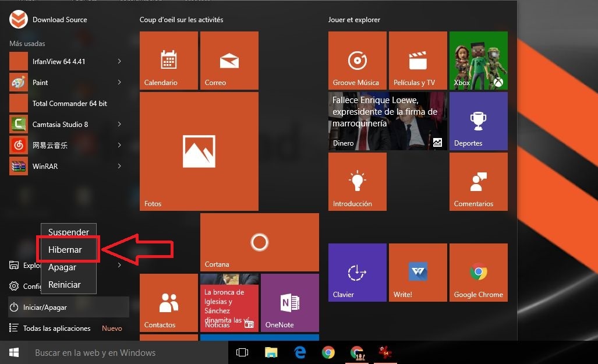Click the Iniciar/Apagar power button
The width and height of the screenshot is (598, 364).
point(69,307)
